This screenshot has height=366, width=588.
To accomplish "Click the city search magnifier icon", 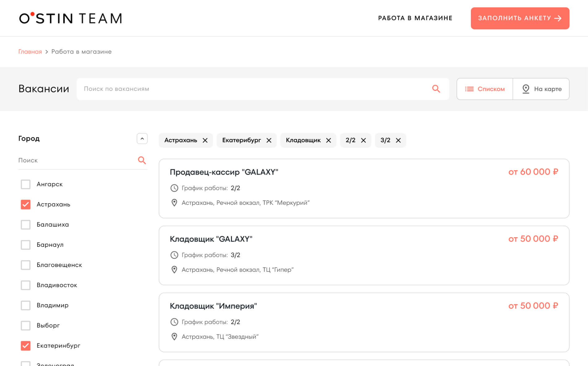I will tap(142, 160).
